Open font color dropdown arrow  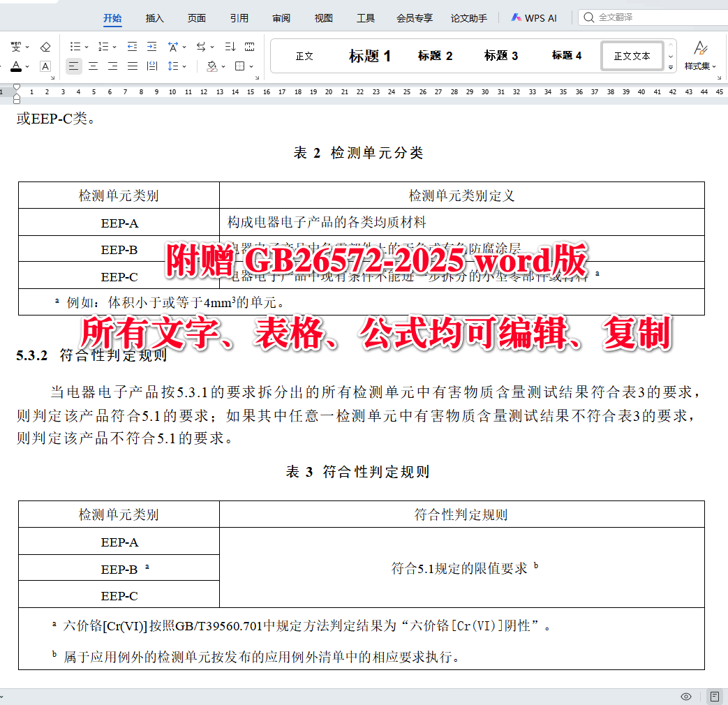tap(27, 66)
